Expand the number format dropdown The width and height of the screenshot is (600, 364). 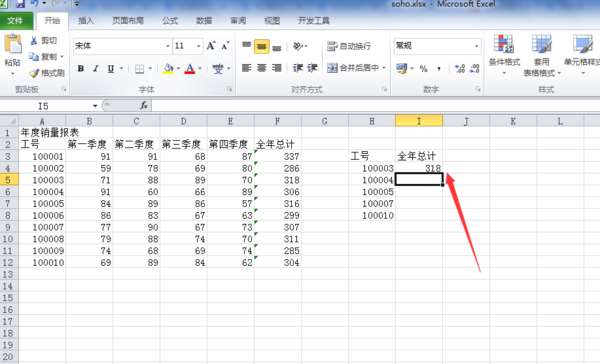[x=476, y=46]
